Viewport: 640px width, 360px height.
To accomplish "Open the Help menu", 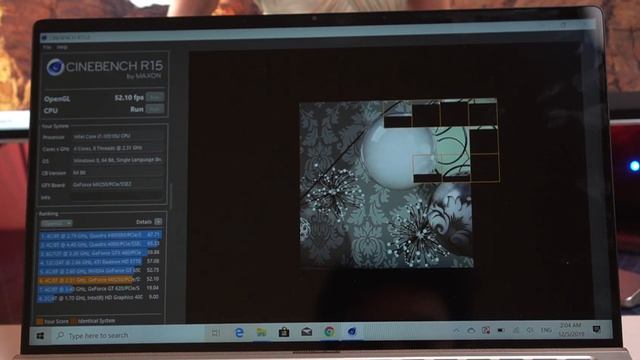I will (x=62, y=47).
